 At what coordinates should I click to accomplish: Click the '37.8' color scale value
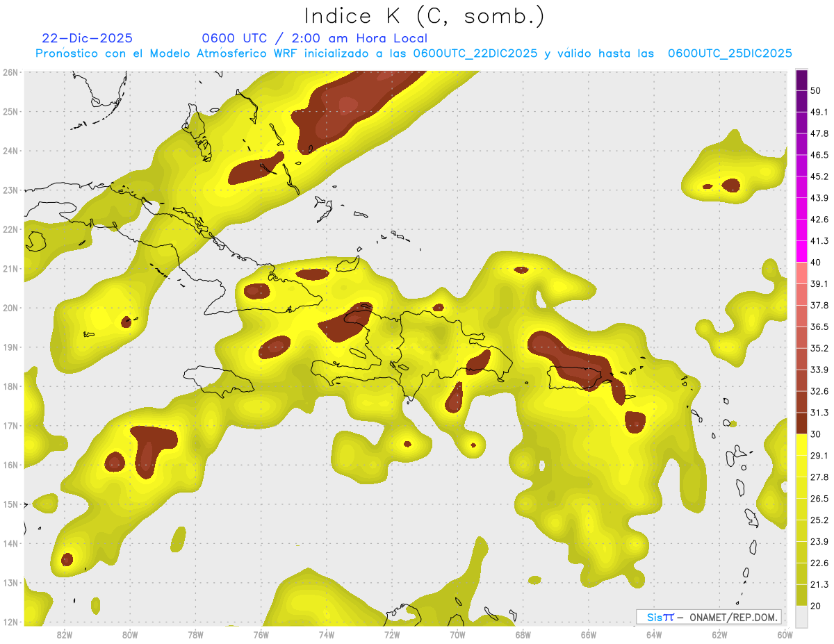coord(819,305)
